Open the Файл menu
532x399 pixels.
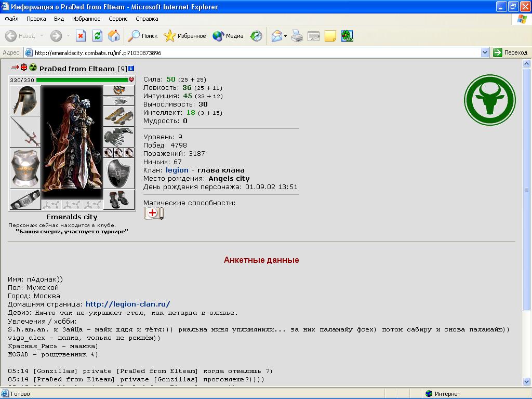pos(11,19)
